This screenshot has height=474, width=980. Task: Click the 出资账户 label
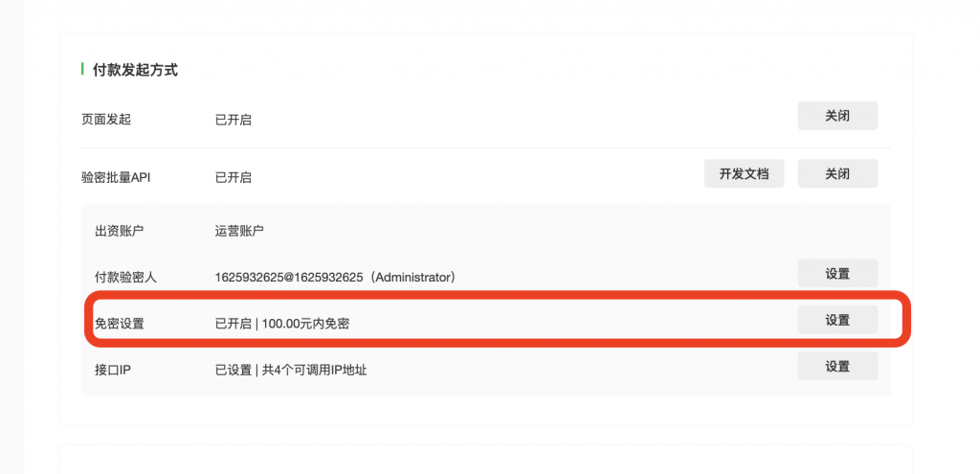pyautogui.click(x=119, y=231)
